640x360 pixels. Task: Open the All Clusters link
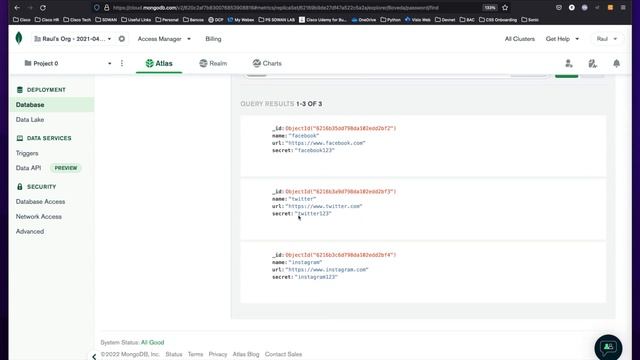pyautogui.click(x=520, y=39)
